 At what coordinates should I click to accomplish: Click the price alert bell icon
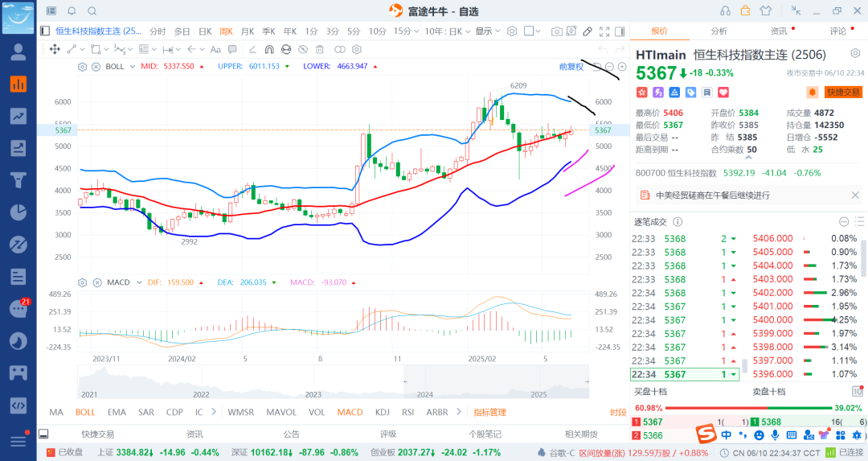pos(813,93)
